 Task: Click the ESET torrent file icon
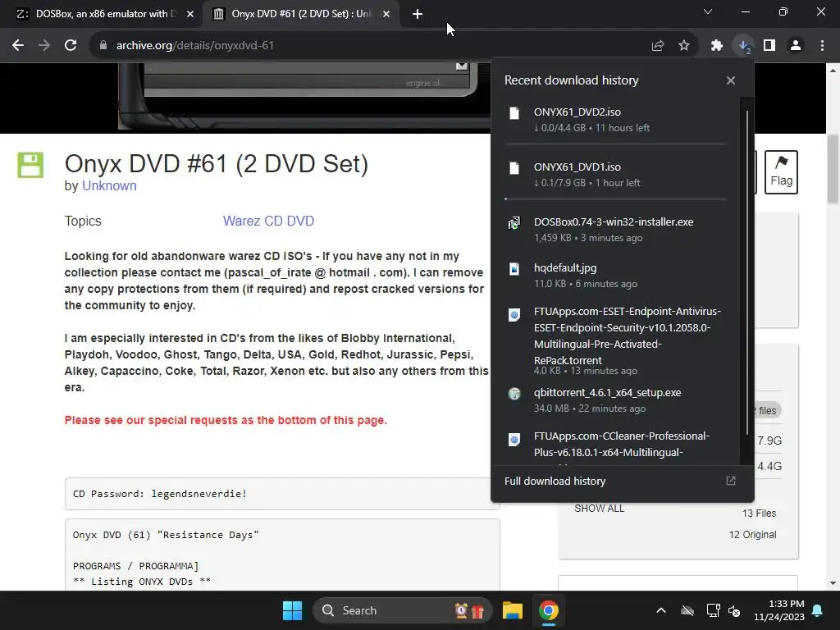pyautogui.click(x=514, y=315)
